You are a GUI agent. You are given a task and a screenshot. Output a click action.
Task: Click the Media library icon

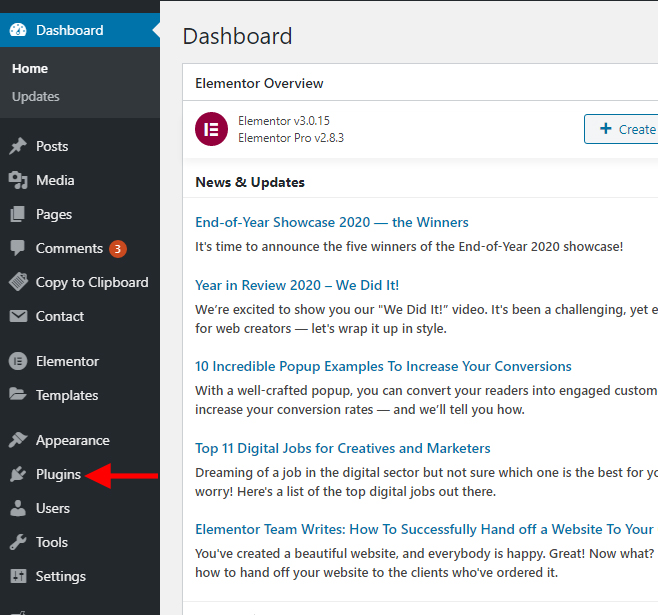(x=18, y=180)
